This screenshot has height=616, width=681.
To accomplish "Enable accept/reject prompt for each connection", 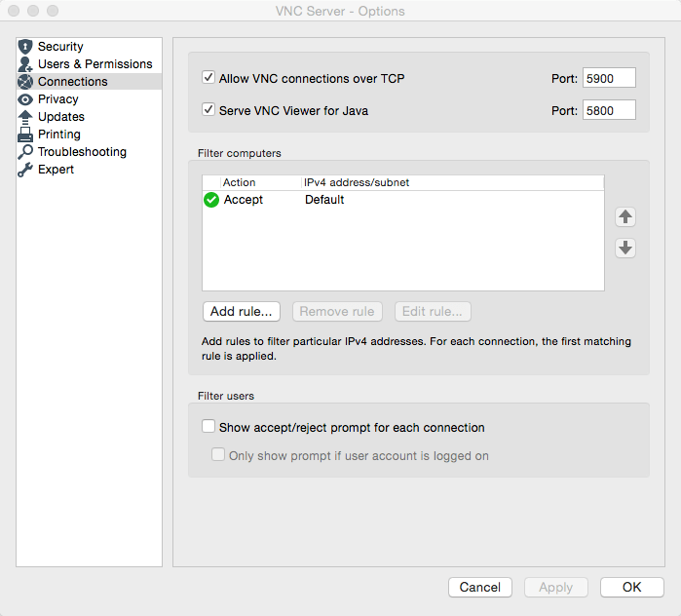I will [x=208, y=426].
